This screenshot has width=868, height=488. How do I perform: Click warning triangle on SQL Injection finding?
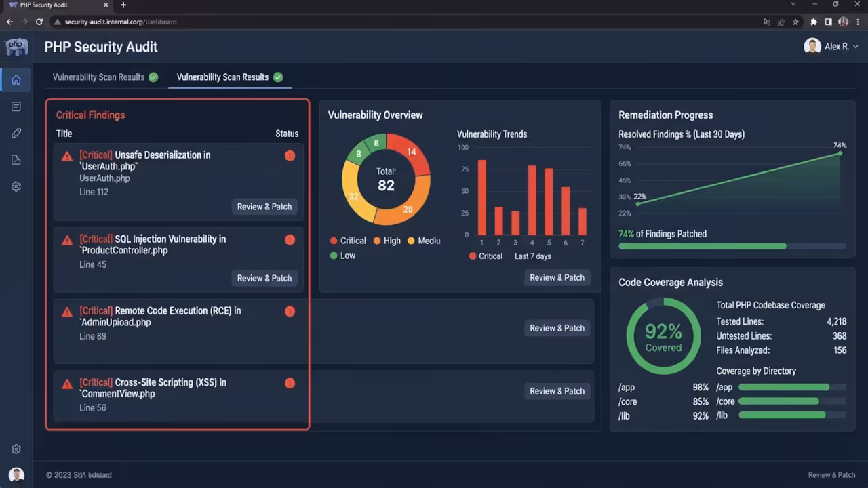(66, 241)
